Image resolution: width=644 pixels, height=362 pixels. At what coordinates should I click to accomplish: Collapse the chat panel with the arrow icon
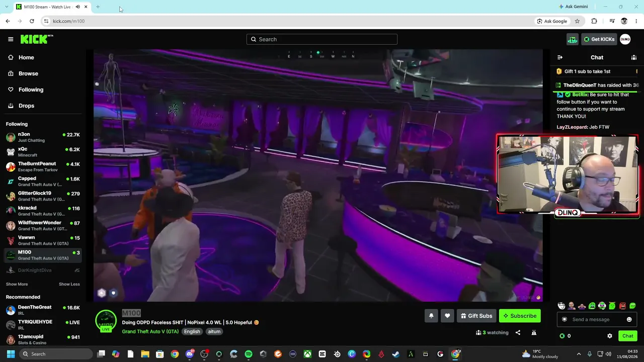pos(560,57)
